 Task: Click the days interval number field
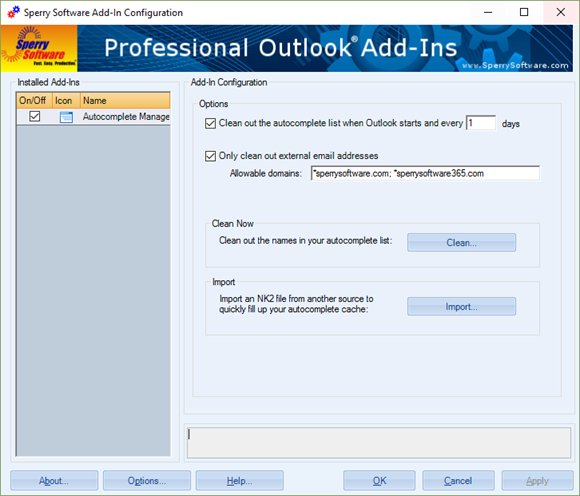click(x=480, y=123)
